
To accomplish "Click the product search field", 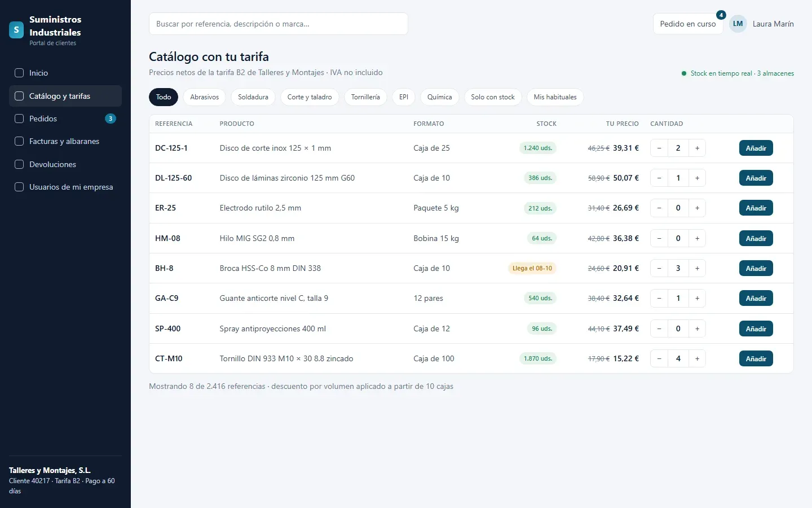I will (x=279, y=24).
